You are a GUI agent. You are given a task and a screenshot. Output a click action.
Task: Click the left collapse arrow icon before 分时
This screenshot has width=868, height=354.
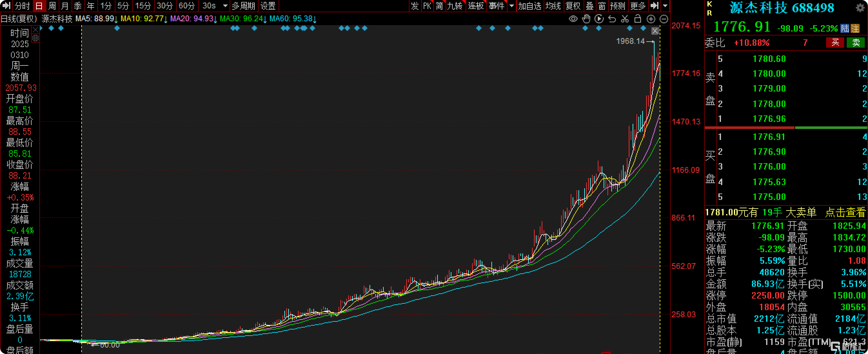pos(6,5)
